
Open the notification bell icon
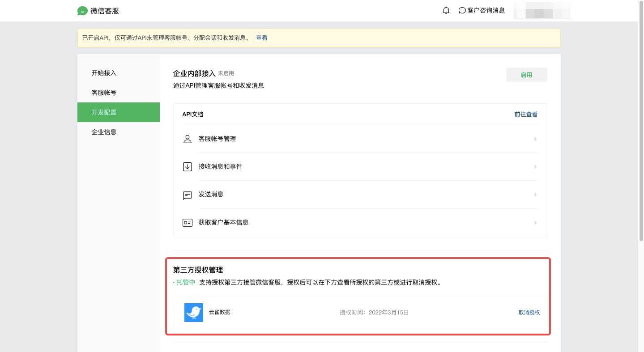(446, 10)
